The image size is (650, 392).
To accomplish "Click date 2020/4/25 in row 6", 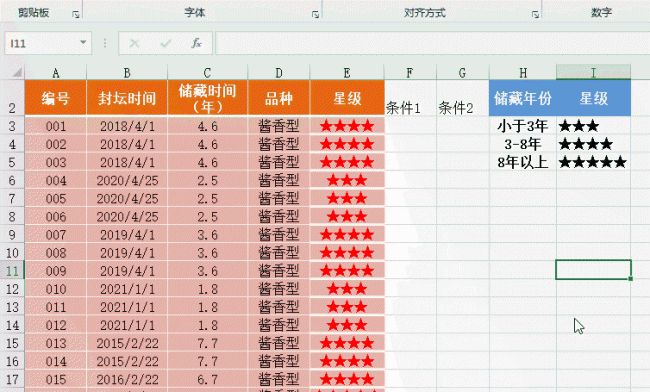I will tap(127, 180).
